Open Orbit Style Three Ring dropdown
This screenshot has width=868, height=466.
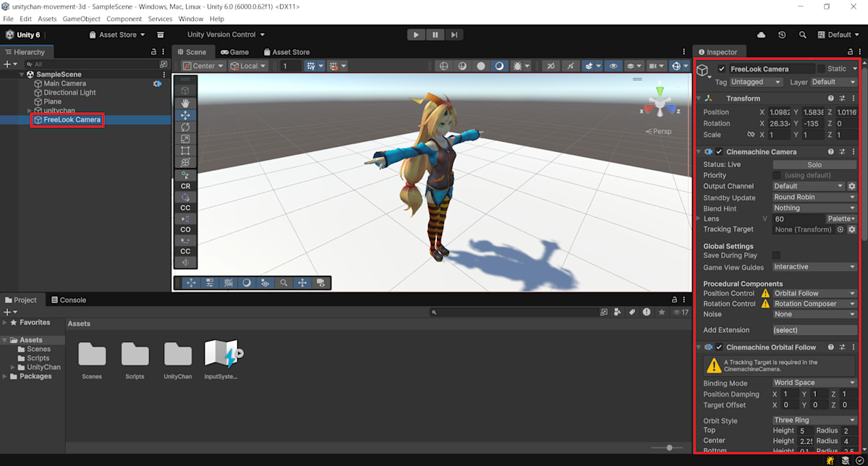click(x=814, y=420)
